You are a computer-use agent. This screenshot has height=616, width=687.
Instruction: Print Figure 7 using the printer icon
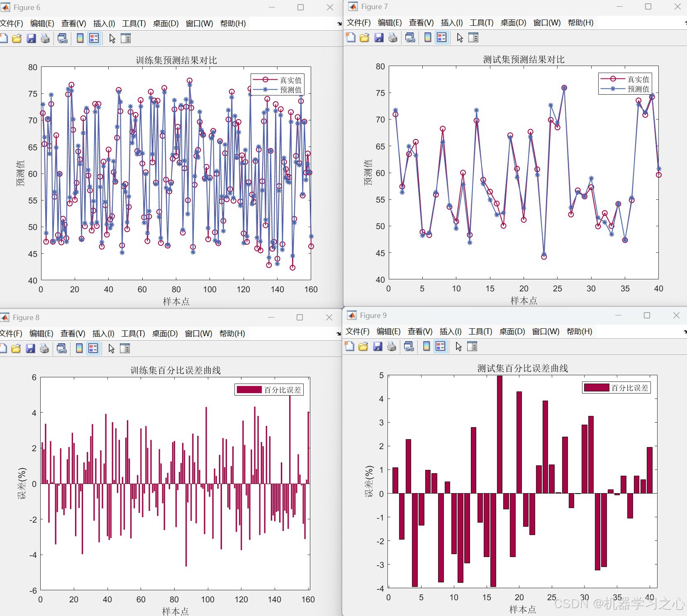pos(392,38)
